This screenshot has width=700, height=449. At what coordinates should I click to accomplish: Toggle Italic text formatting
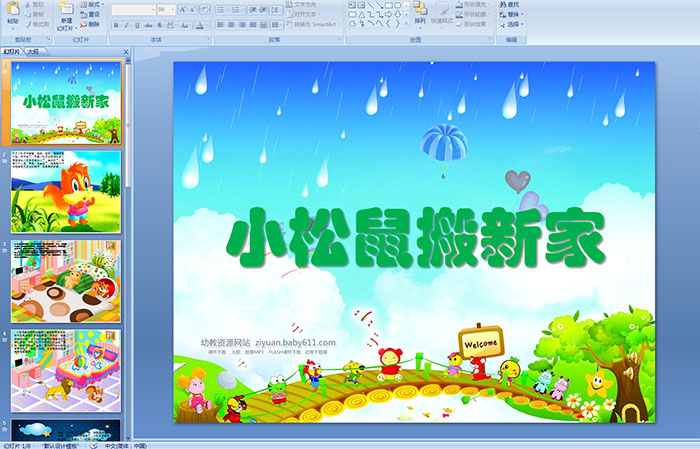coord(125,24)
